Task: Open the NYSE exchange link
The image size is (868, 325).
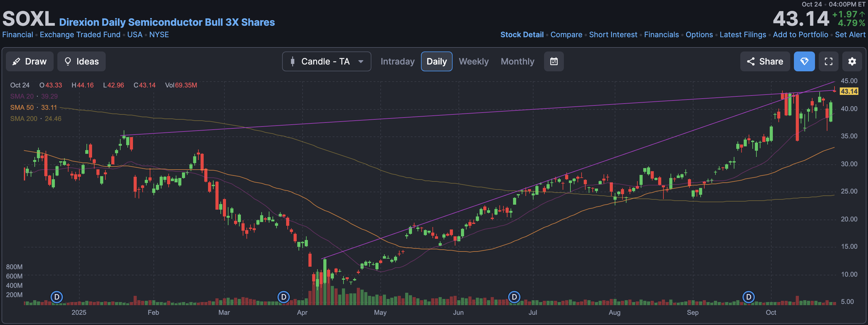Action: click(159, 35)
